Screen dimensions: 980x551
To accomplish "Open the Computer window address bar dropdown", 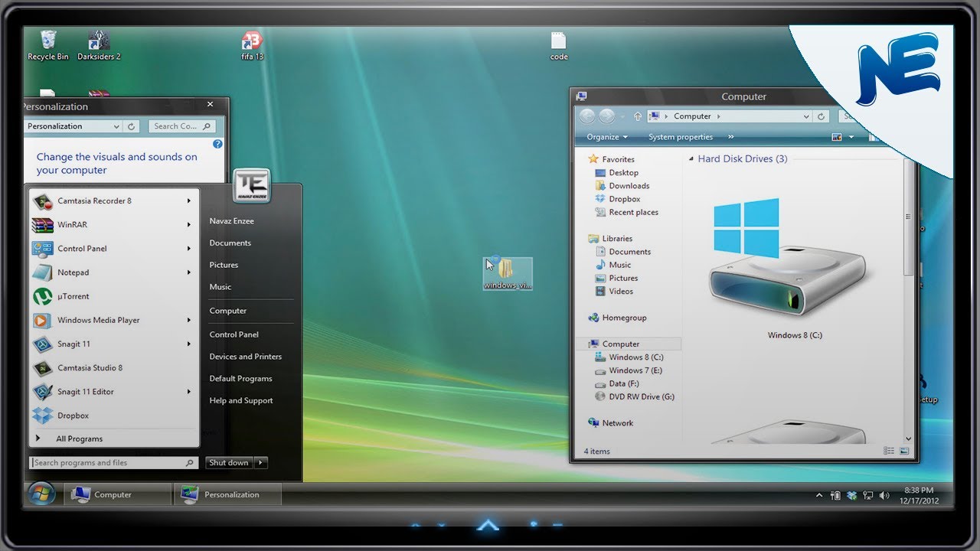I will click(x=806, y=116).
